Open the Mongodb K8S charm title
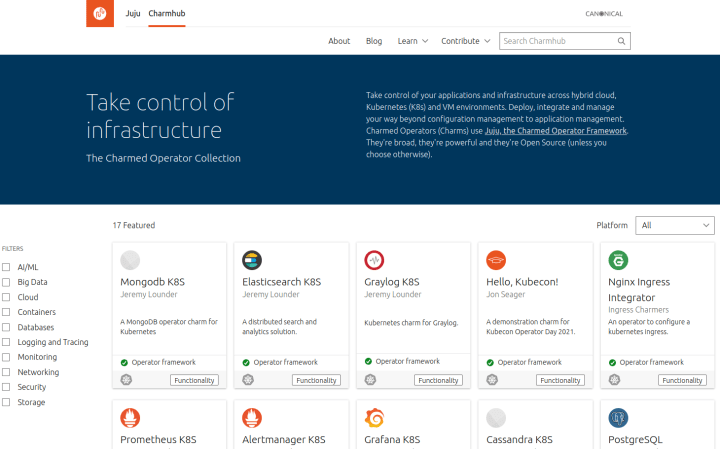720x449 pixels. coord(152,282)
